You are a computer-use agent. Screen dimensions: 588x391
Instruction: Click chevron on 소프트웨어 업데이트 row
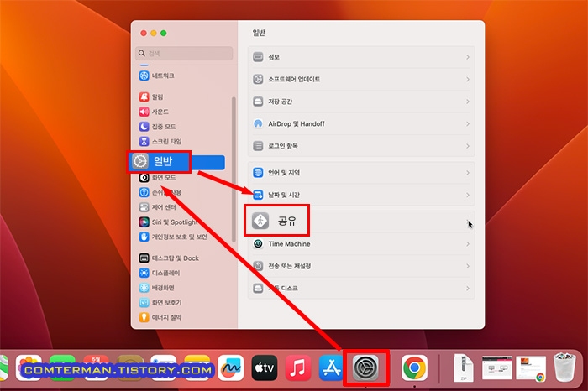coord(468,79)
